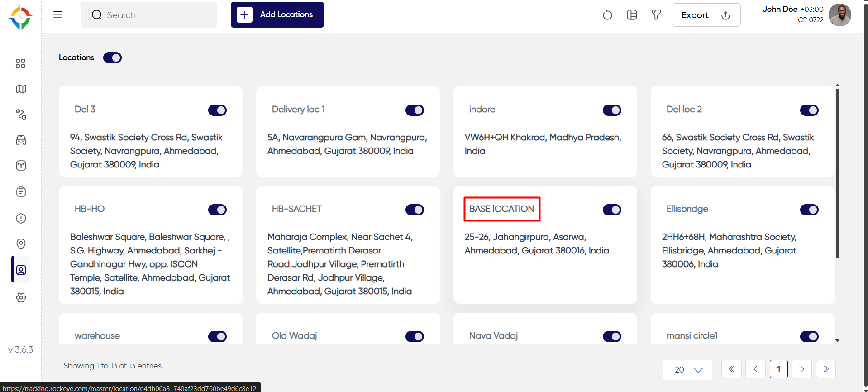Open the warehouse location title
This screenshot has width=868, height=392.
97,335
